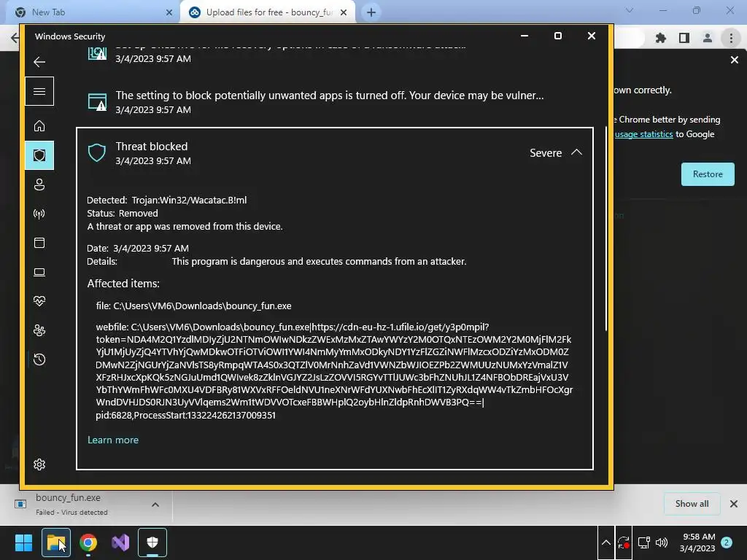Image resolution: width=747 pixels, height=560 pixels.
Task: Open Chrome extensions puzzle icon
Action: point(661,38)
